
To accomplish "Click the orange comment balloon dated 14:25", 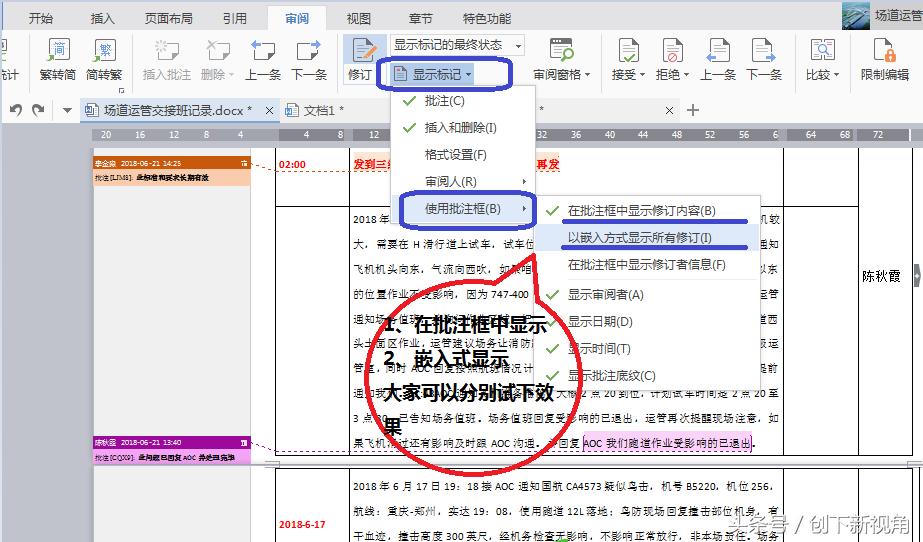I will point(172,171).
